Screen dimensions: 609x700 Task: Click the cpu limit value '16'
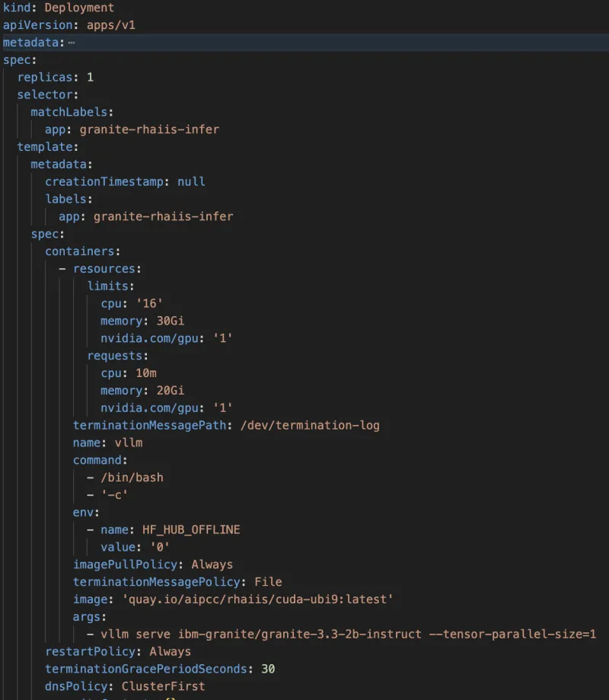tap(148, 303)
